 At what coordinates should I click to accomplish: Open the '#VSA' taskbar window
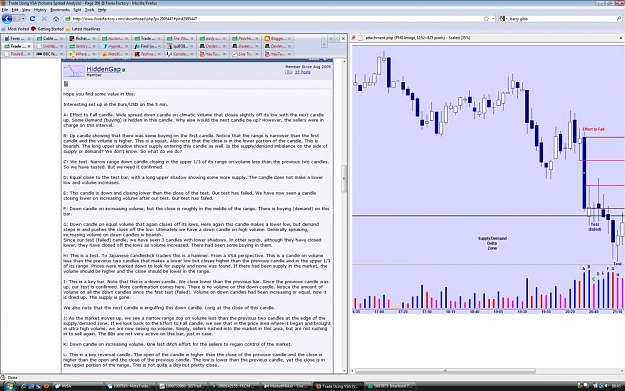pyautogui.click(x=78, y=386)
